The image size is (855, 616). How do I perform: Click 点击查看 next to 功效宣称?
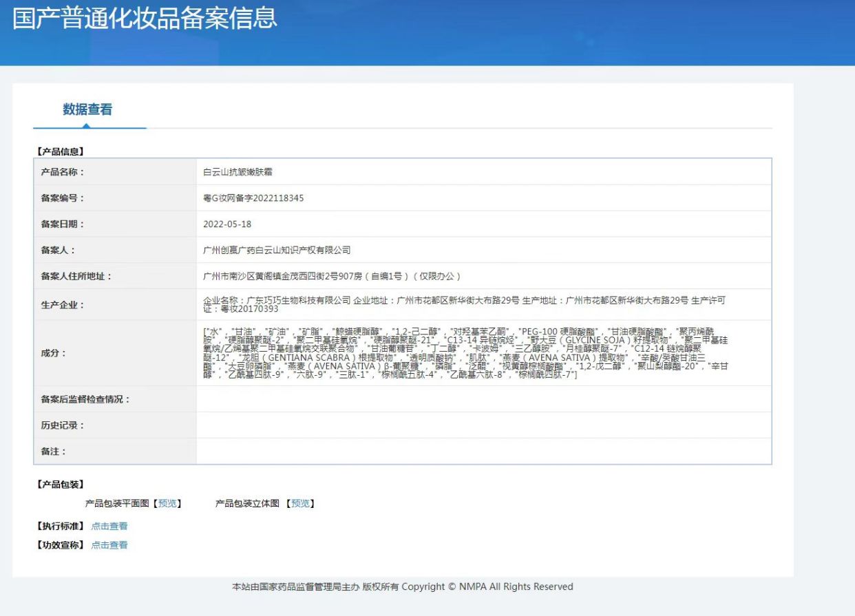109,545
